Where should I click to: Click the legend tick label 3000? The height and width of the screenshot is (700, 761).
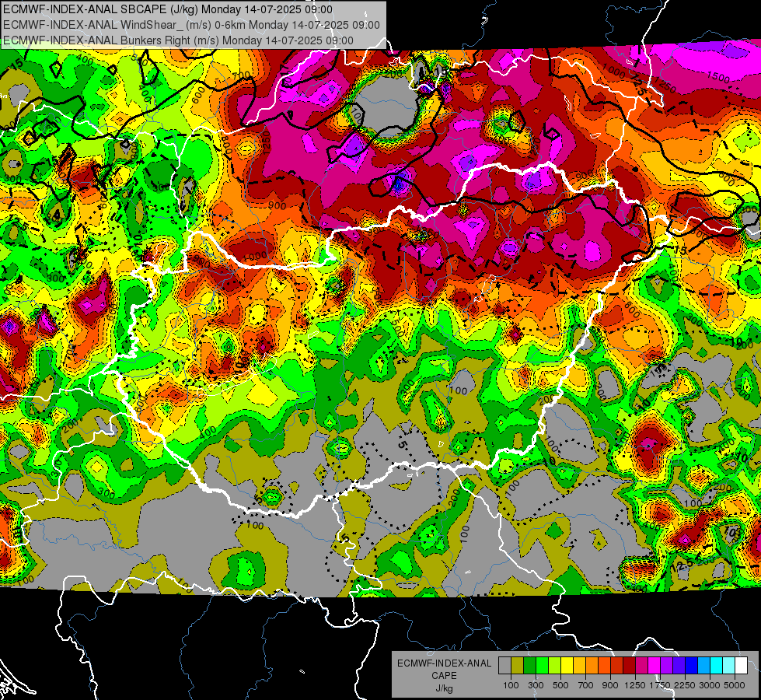(x=710, y=685)
